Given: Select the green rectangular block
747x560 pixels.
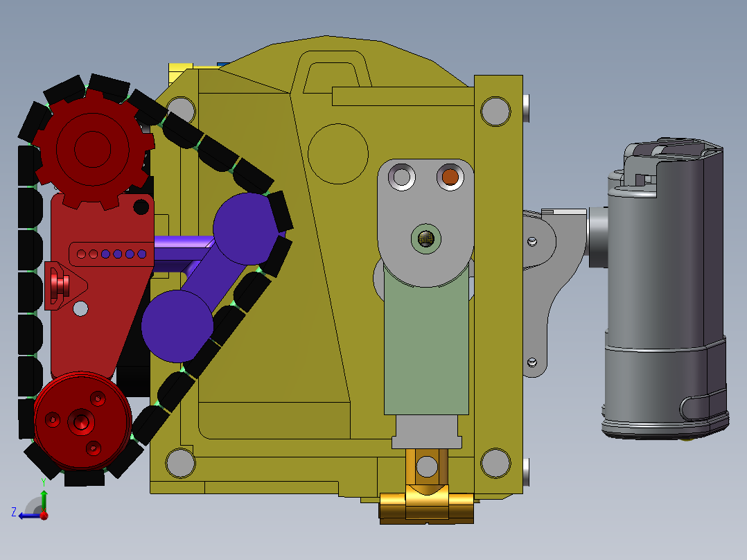Looking at the screenshot, I should click(426, 341).
